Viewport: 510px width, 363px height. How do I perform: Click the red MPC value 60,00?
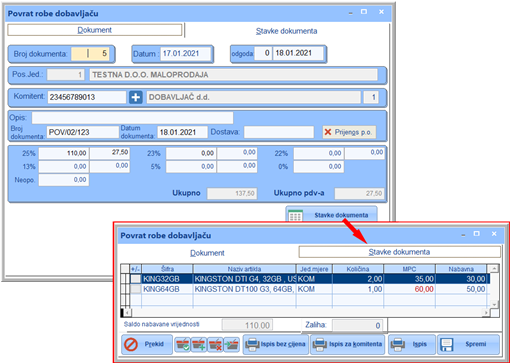click(409, 289)
